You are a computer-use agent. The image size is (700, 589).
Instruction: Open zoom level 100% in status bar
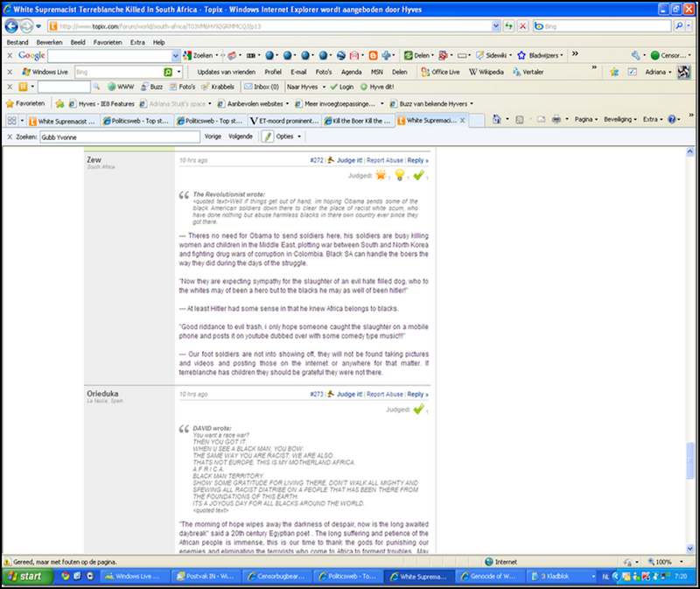pyautogui.click(x=665, y=562)
